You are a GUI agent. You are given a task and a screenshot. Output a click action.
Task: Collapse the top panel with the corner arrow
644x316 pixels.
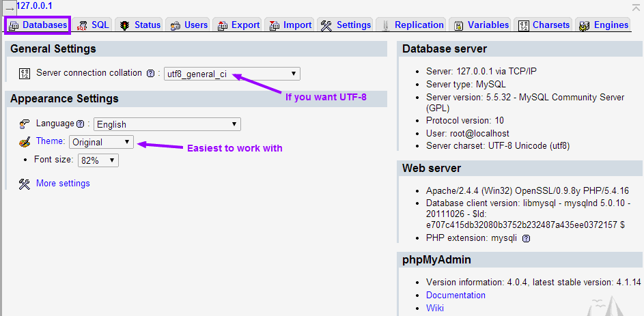(636, 6)
